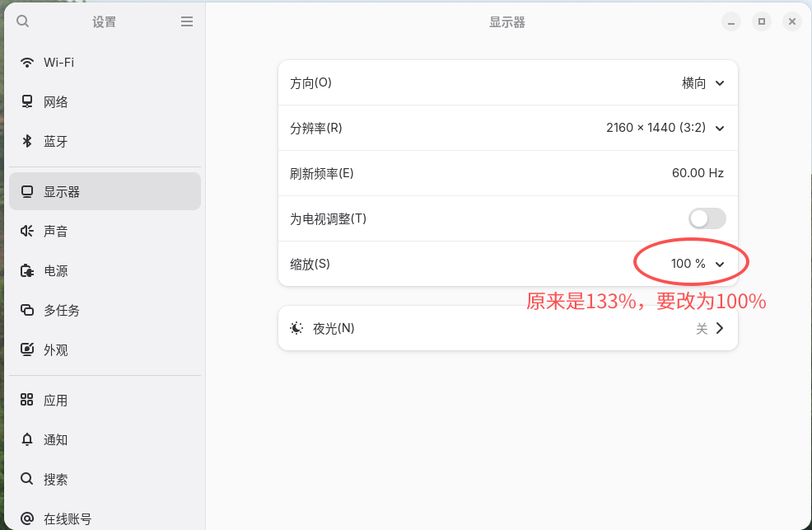
Task: Toggle the 为电视调整 switch
Action: [707, 218]
